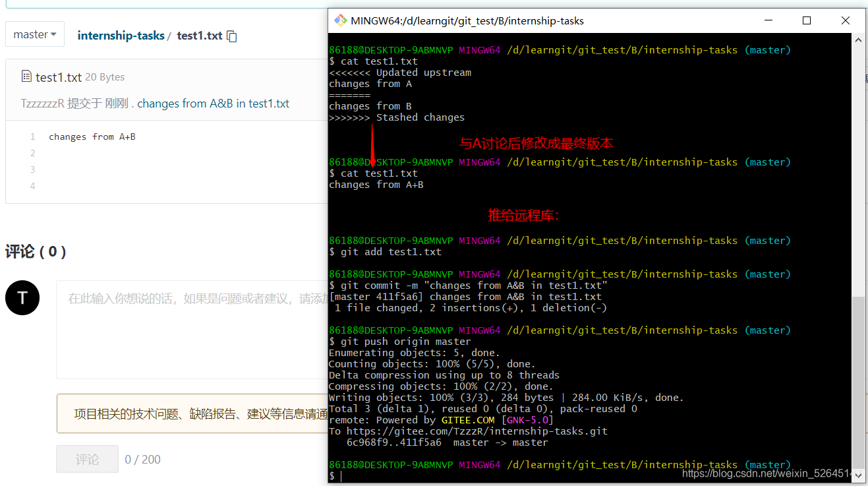
Task: Focus the comment input text area
Action: [192, 330]
